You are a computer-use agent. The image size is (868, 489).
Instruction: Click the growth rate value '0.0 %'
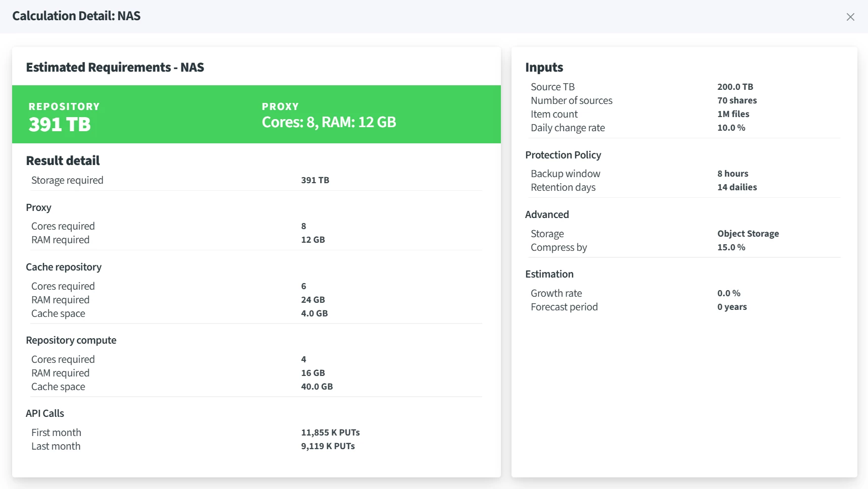coord(729,293)
